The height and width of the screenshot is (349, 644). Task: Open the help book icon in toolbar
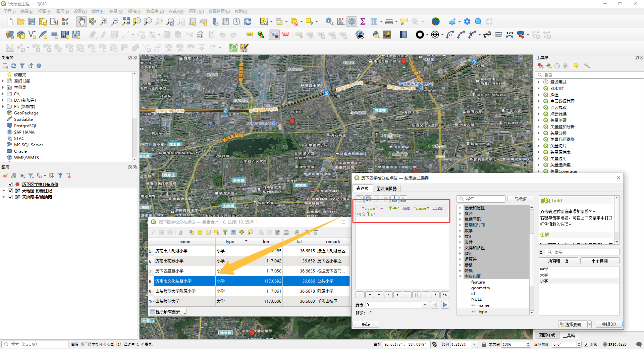click(404, 35)
